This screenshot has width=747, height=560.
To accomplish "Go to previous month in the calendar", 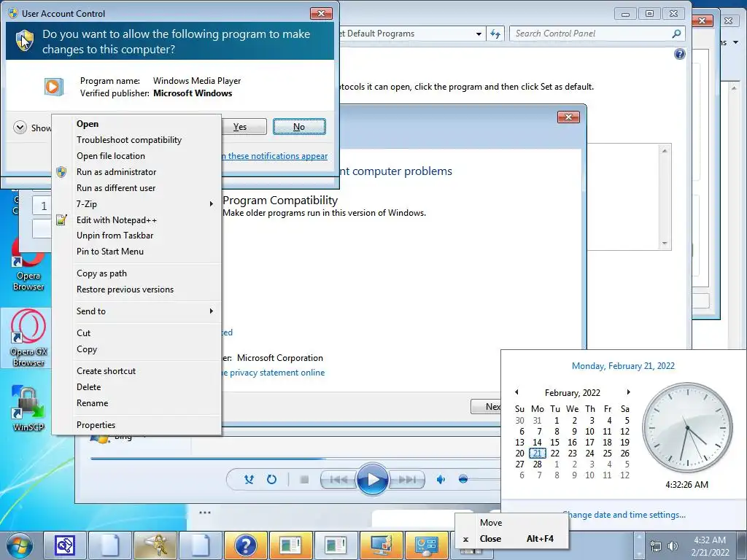I will pyautogui.click(x=516, y=392).
